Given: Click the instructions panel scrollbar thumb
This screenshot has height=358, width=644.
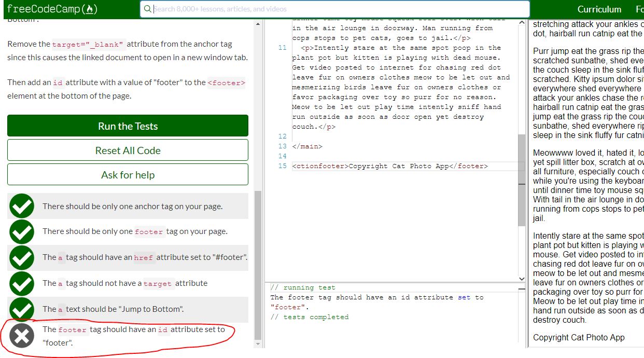Looking at the screenshot, I should pos(258,265).
